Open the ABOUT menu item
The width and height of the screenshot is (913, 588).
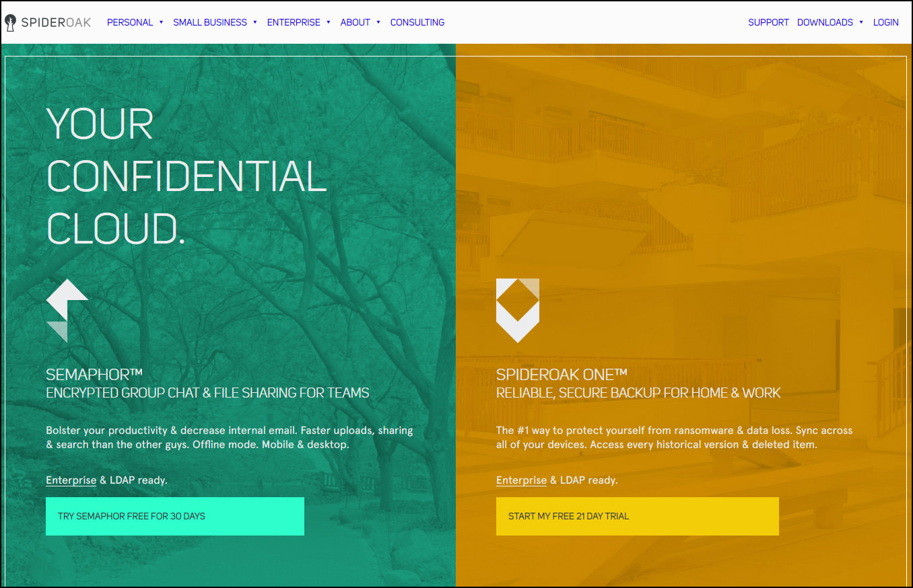pos(356,22)
